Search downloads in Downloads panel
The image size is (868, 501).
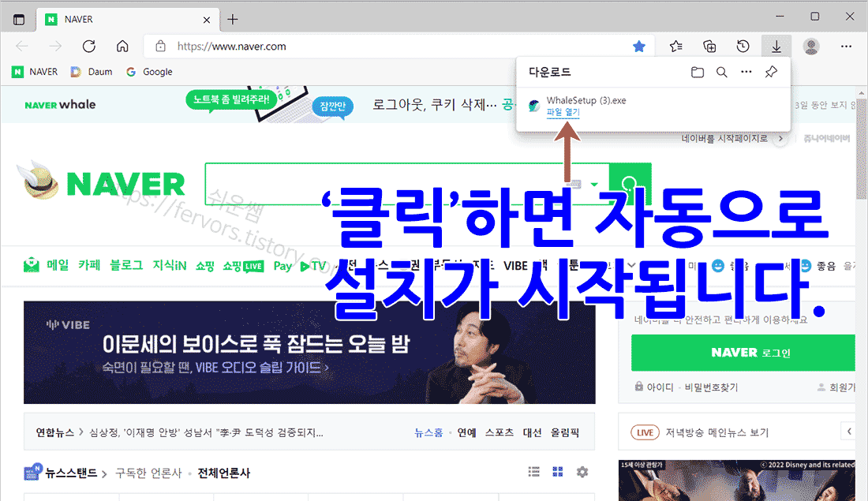722,72
